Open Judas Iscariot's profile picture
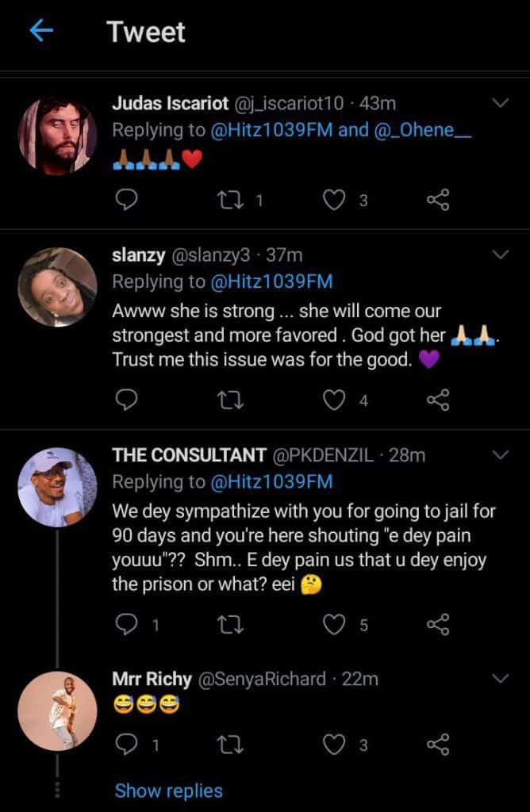530x812 pixels. pyautogui.click(x=56, y=136)
